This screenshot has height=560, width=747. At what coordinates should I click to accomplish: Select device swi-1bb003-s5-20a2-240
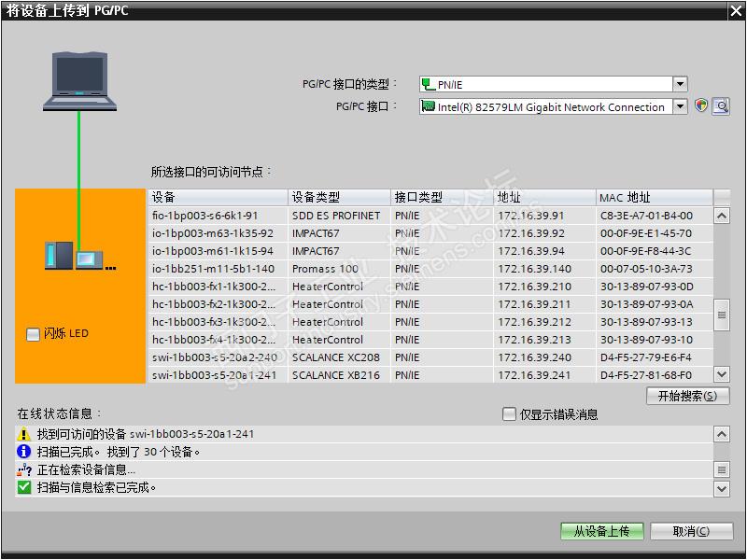coord(430,357)
